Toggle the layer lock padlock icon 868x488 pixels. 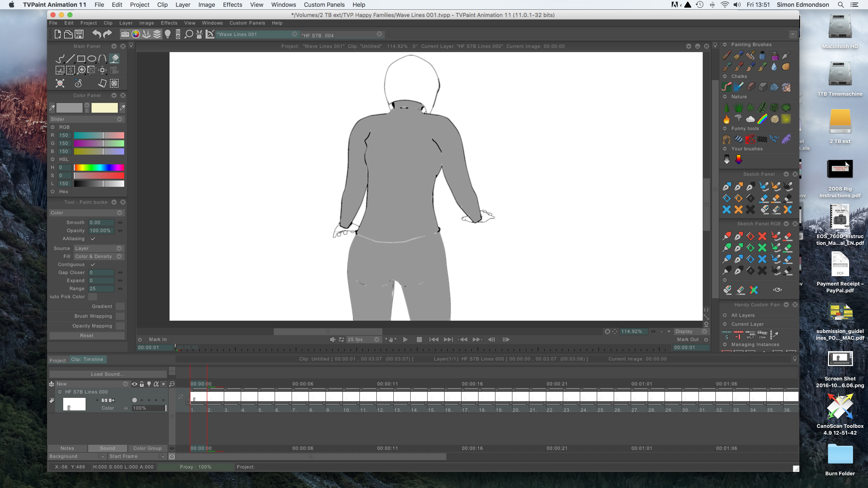[142, 384]
